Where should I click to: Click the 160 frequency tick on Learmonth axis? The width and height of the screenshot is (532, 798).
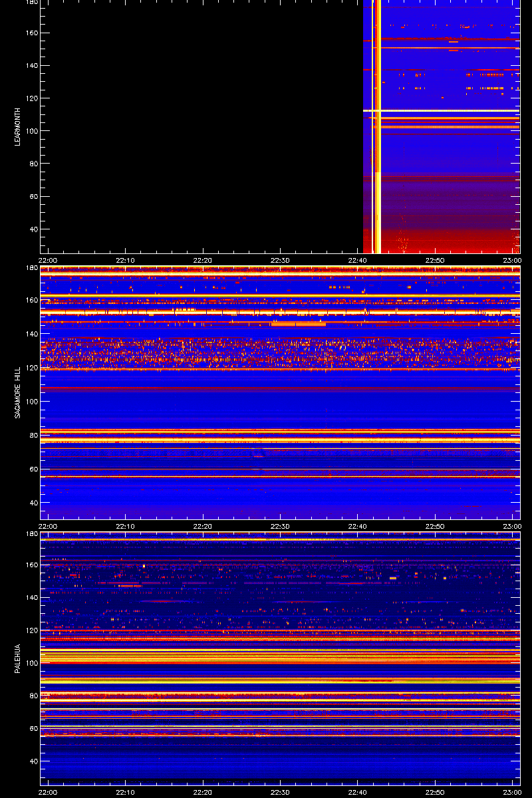(32, 33)
